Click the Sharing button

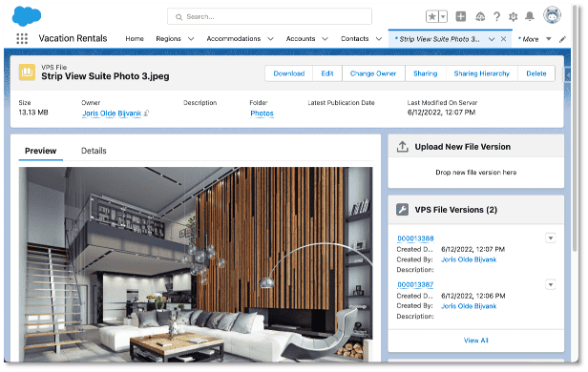pyautogui.click(x=426, y=73)
